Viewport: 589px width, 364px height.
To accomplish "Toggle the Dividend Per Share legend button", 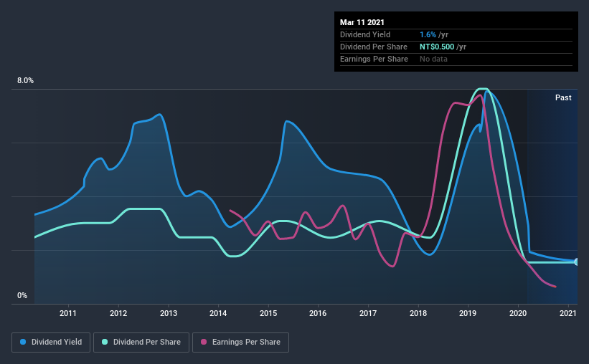I will 141,343.
